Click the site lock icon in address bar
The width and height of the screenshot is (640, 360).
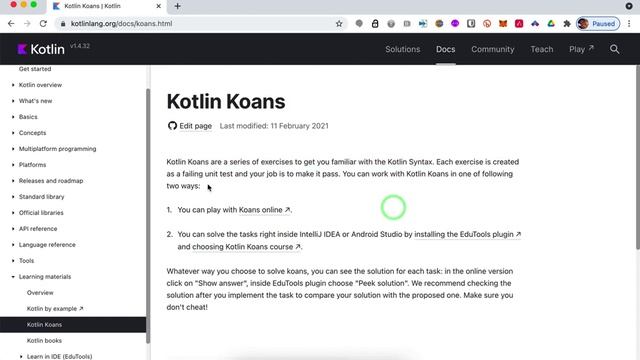63,24
